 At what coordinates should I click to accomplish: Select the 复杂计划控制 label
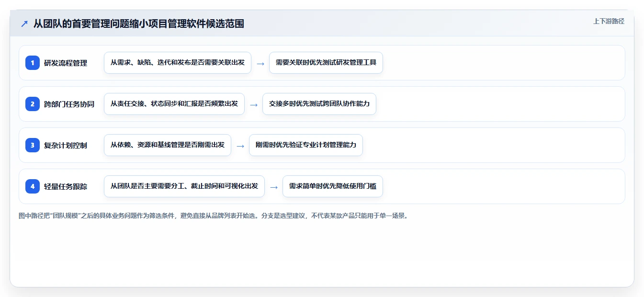point(66,145)
